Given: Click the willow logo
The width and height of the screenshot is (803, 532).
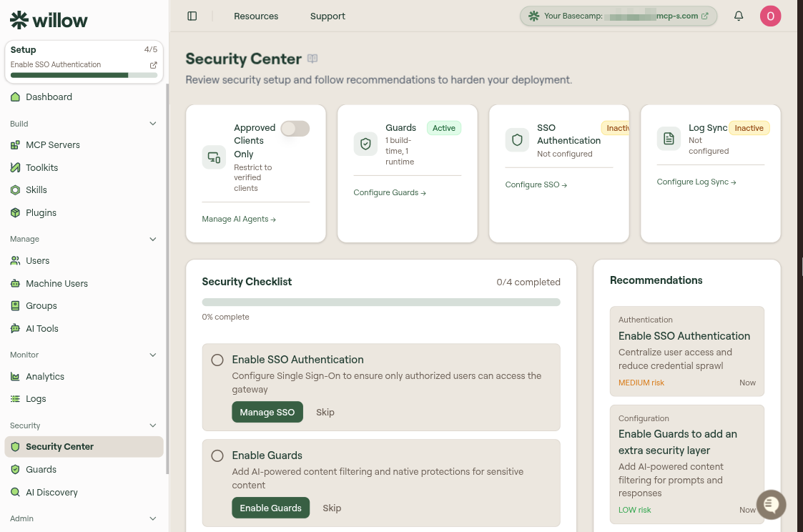Looking at the screenshot, I should (x=49, y=20).
